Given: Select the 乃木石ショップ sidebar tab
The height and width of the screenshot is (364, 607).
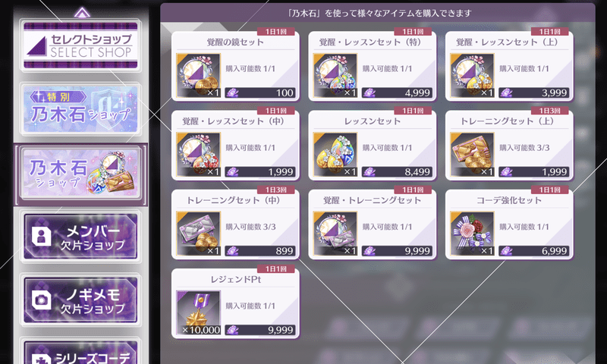Looking at the screenshot, I should coord(80,174).
